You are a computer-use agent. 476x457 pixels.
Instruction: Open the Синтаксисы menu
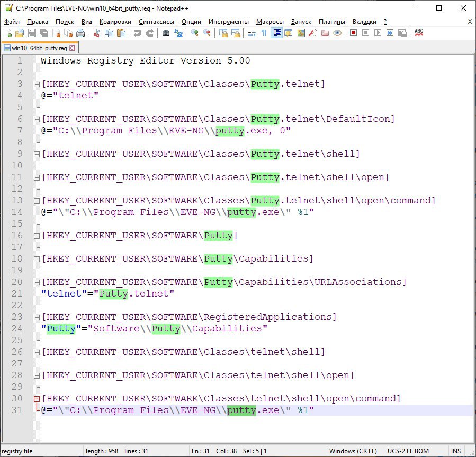pos(156,22)
